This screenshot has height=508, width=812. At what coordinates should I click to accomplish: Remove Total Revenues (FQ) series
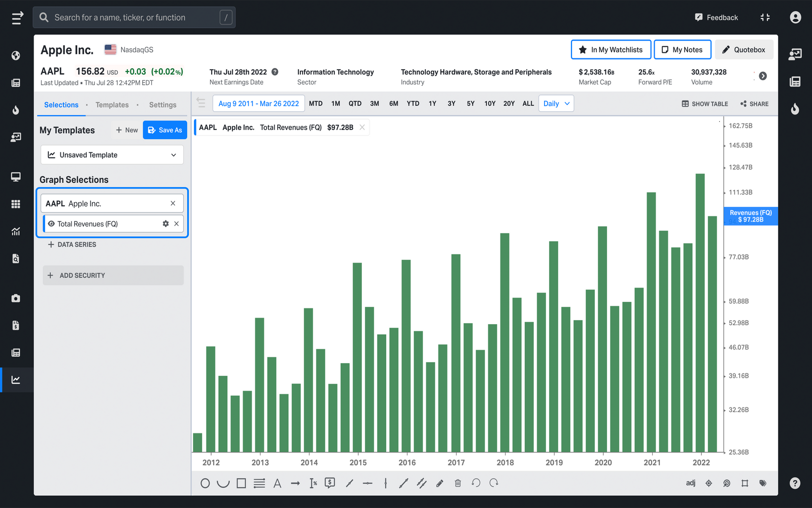click(177, 224)
